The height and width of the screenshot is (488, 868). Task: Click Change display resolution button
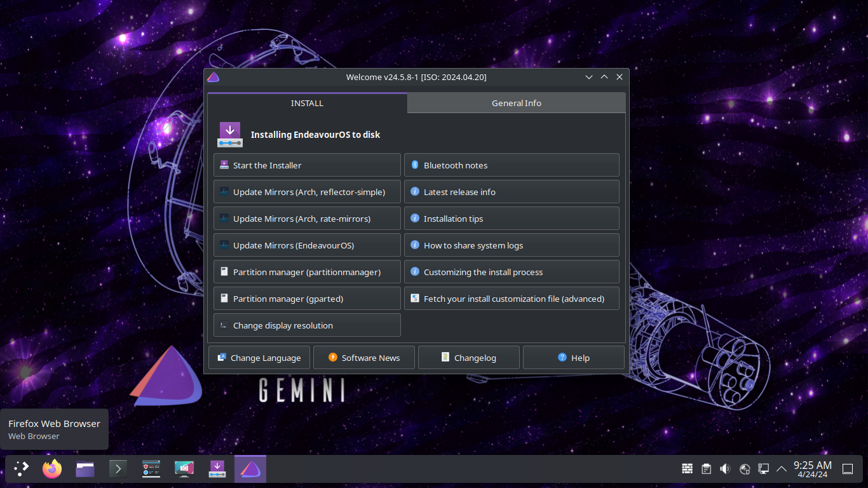tap(307, 325)
